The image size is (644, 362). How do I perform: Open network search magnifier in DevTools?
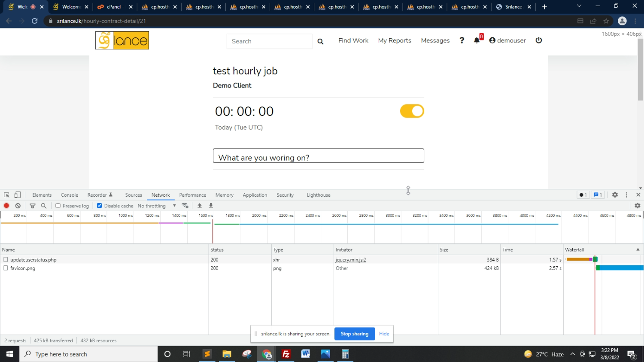(x=44, y=206)
